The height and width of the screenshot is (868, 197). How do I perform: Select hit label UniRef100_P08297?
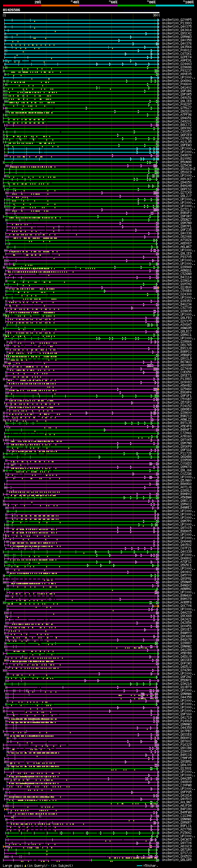tap(177, 104)
